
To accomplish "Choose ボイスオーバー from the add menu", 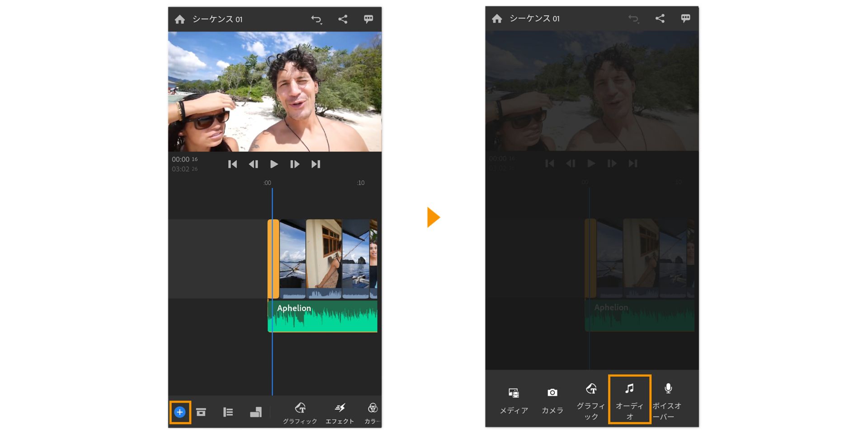I will coord(666,401).
